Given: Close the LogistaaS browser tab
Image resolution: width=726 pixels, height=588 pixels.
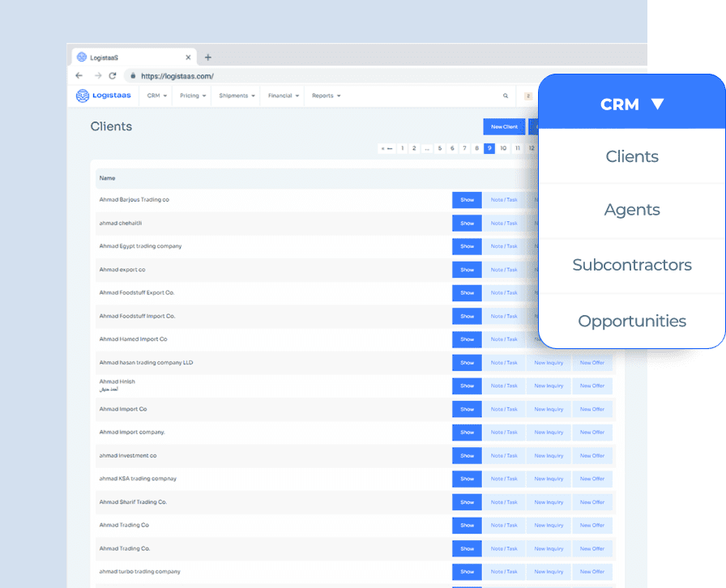Looking at the screenshot, I should [188, 58].
